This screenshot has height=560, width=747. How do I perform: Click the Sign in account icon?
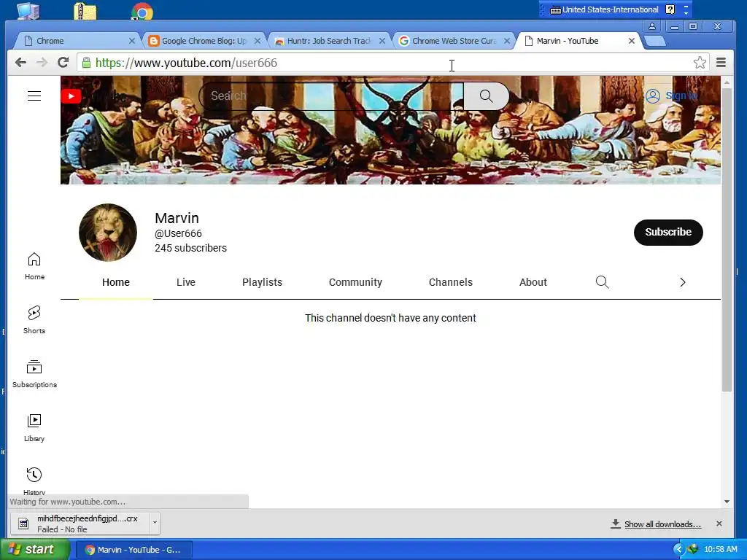pos(653,96)
